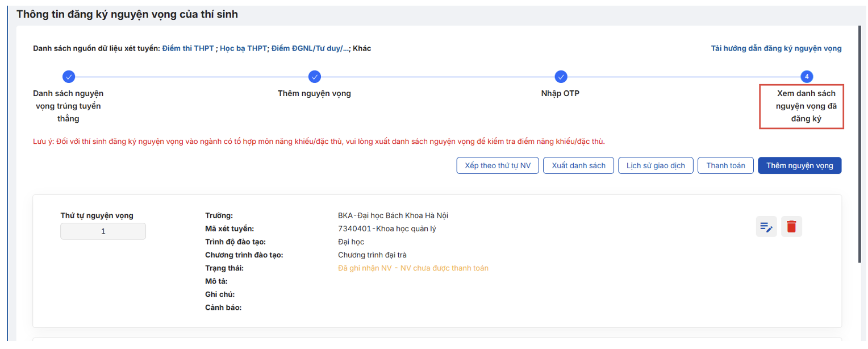Click the Thứ tự nguyện vọng input field
The height and width of the screenshot is (349, 868).
[x=103, y=231]
